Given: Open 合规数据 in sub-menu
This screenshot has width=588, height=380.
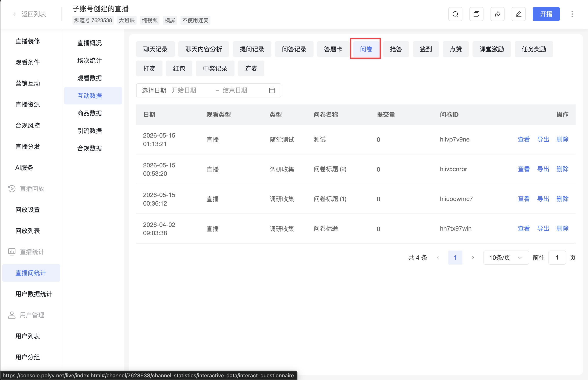Looking at the screenshot, I should [89, 148].
